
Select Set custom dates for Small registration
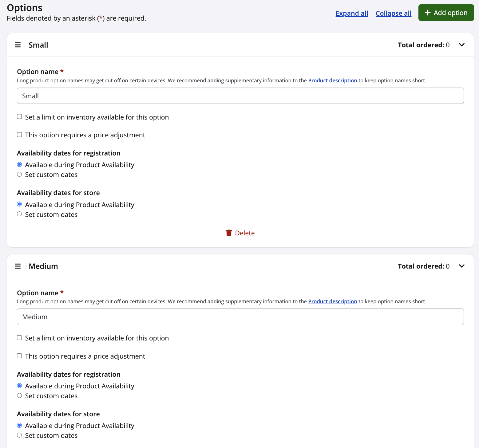[19, 175]
